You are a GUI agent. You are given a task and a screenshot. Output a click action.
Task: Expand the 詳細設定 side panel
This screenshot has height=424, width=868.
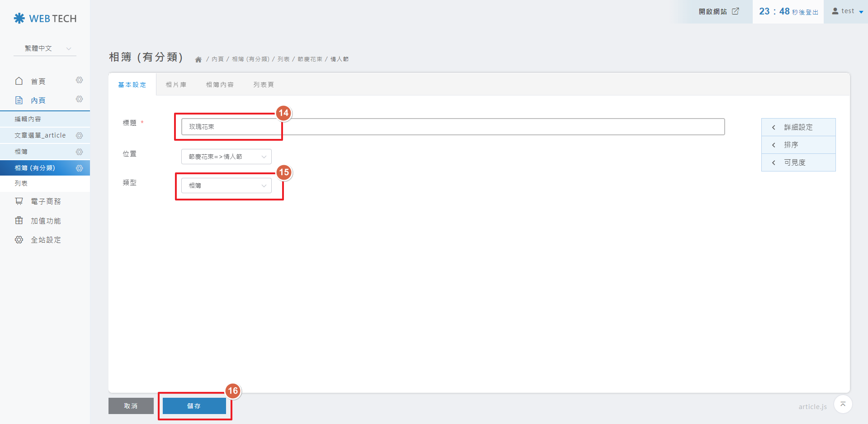798,127
